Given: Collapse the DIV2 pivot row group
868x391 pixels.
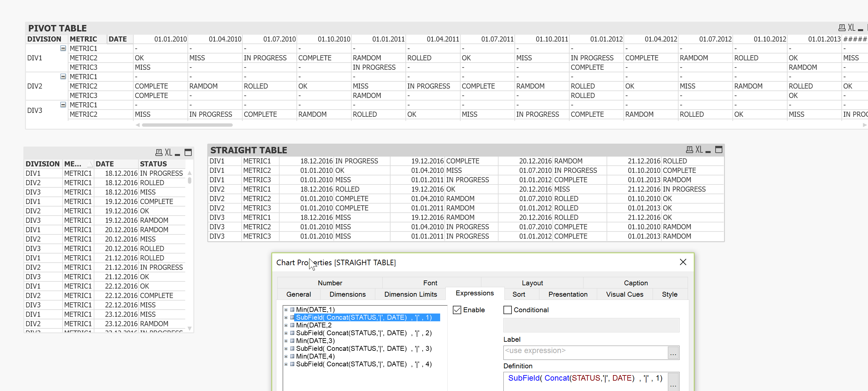Looking at the screenshot, I should 63,77.
